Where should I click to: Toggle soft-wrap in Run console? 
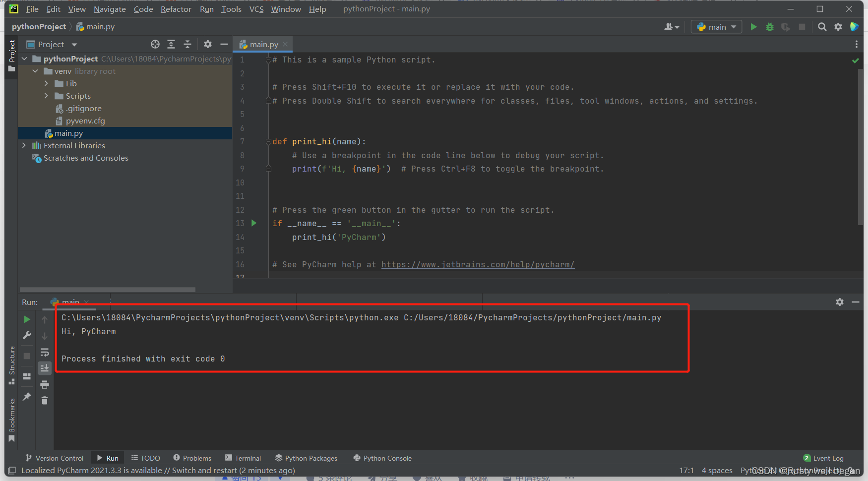(45, 352)
